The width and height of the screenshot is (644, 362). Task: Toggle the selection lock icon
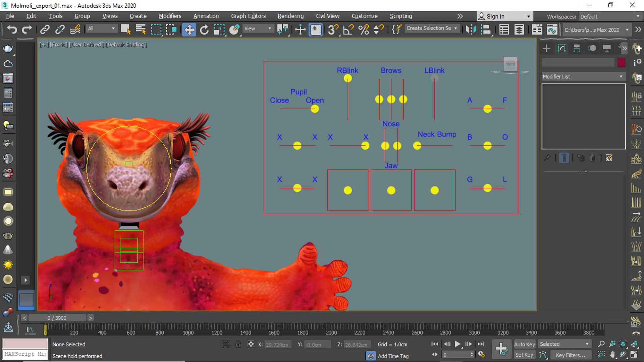(238, 344)
